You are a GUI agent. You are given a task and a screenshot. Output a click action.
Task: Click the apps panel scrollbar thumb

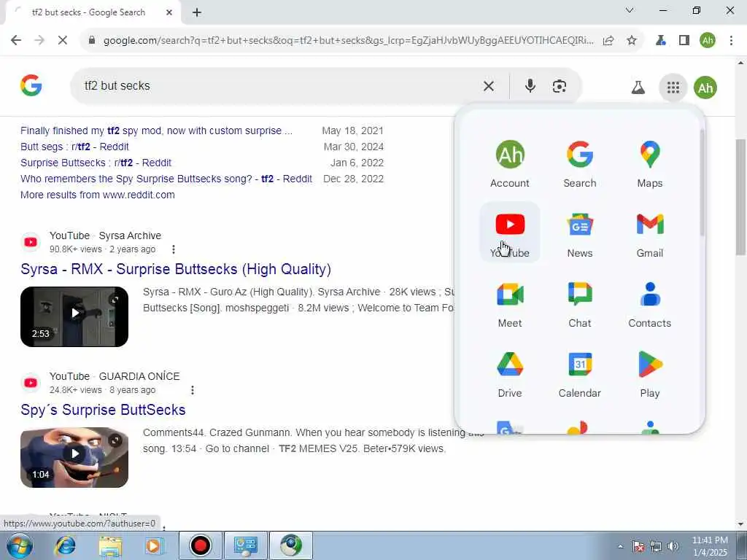pyautogui.click(x=702, y=182)
